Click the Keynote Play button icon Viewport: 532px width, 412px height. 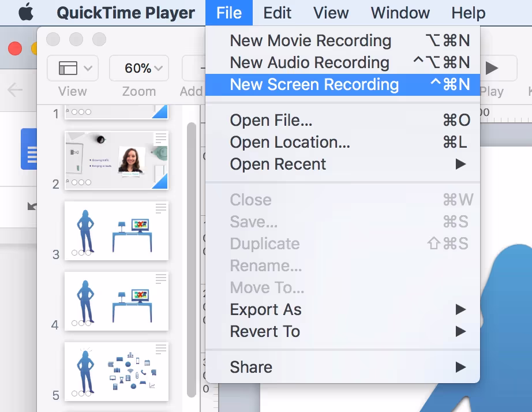coord(492,68)
